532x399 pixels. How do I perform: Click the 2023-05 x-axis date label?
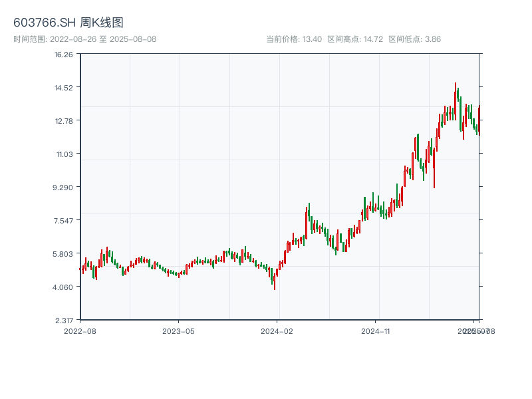coord(178,331)
